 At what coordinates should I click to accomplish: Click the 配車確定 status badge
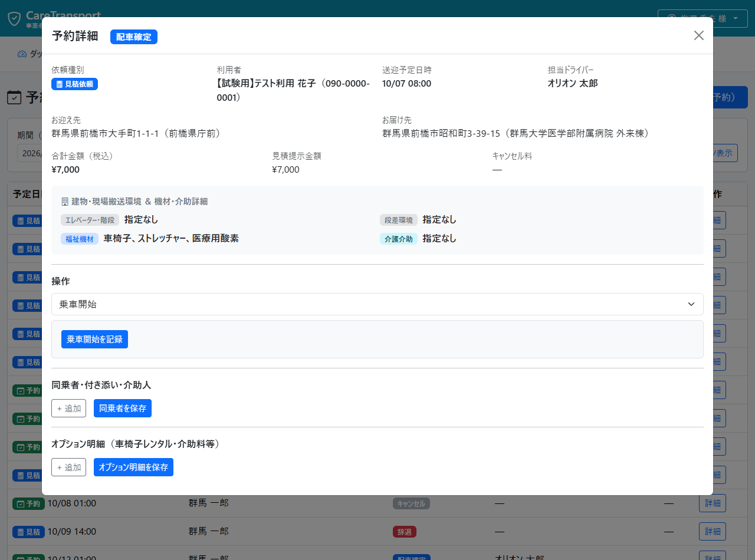pos(134,37)
